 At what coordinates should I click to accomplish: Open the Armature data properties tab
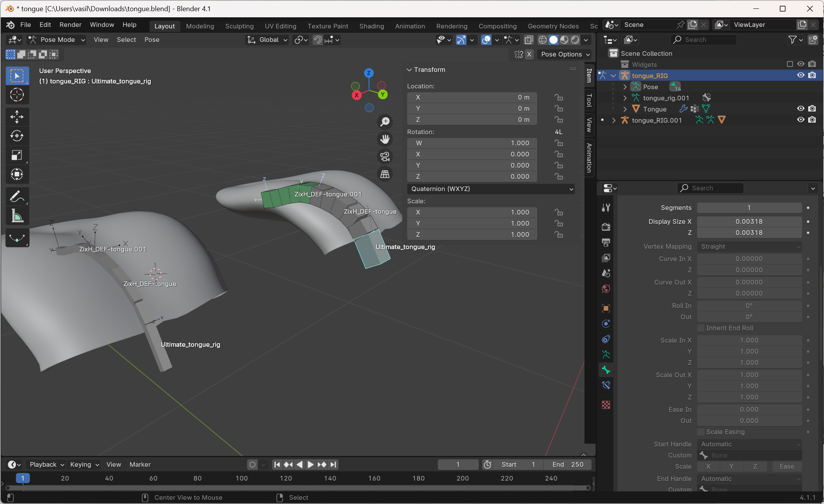(606, 354)
